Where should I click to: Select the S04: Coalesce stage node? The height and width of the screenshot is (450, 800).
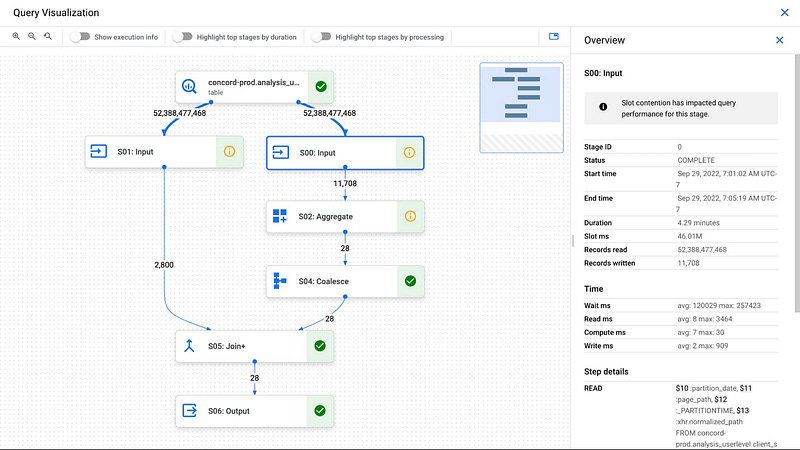345,281
